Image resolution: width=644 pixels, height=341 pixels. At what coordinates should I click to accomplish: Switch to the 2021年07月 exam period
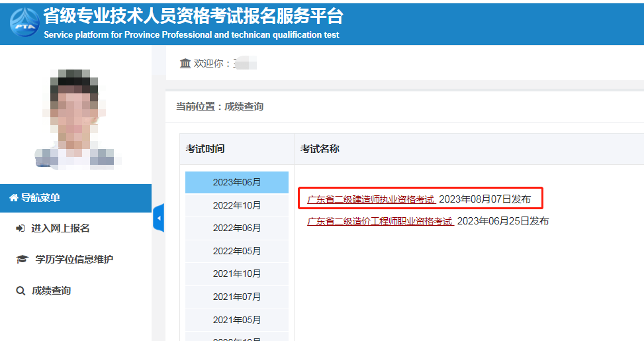236,297
